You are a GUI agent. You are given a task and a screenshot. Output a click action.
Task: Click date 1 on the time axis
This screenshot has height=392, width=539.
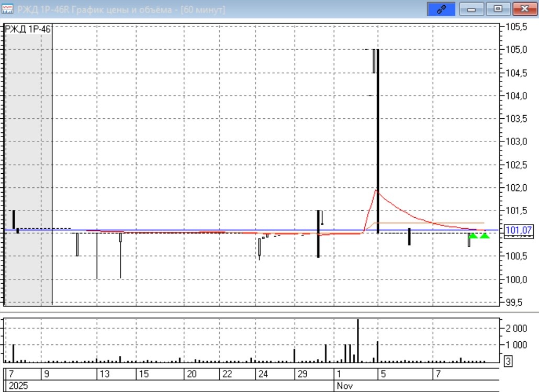339,374
